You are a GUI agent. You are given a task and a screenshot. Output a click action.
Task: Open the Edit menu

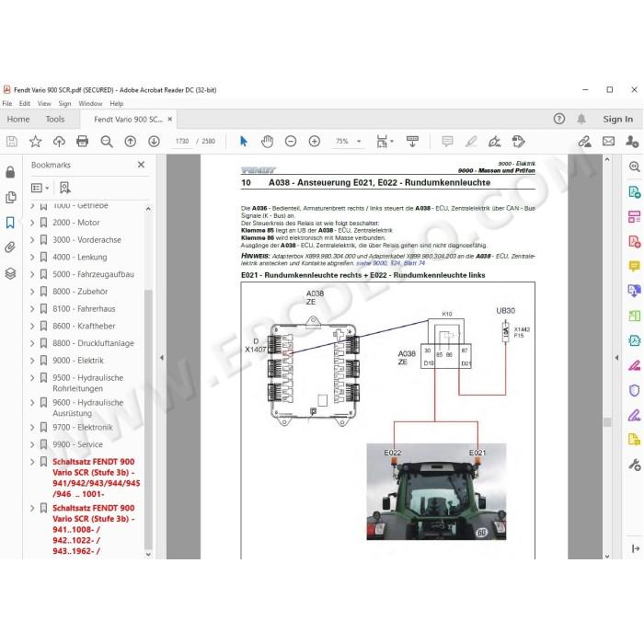[25, 103]
